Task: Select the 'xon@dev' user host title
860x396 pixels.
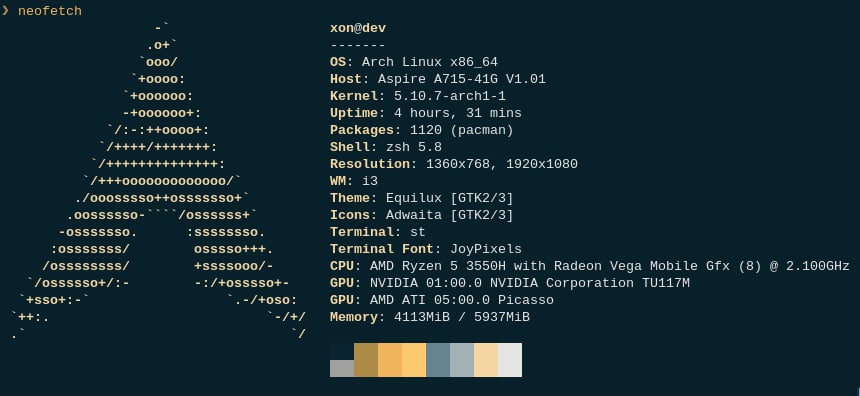Action: click(x=358, y=28)
